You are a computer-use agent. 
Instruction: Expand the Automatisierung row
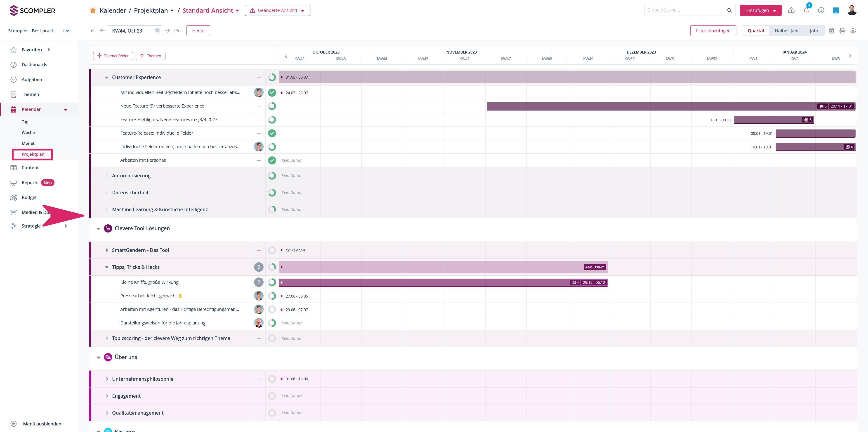point(107,176)
